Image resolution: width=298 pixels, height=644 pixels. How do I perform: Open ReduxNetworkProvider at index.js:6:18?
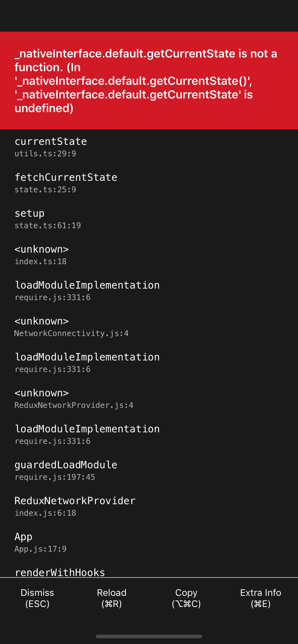(75, 501)
